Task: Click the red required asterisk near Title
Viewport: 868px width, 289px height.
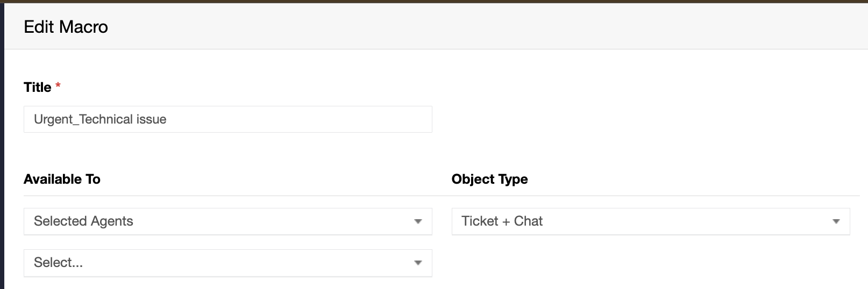Action: tap(58, 86)
